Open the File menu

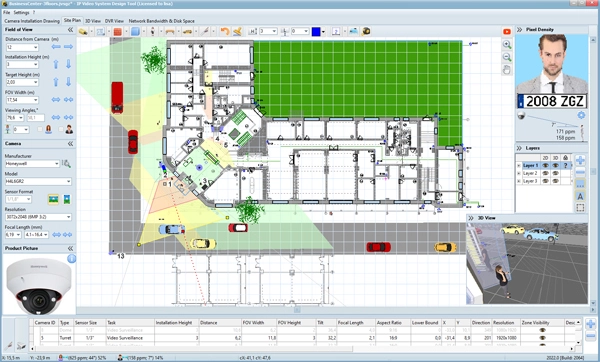(x=7, y=12)
